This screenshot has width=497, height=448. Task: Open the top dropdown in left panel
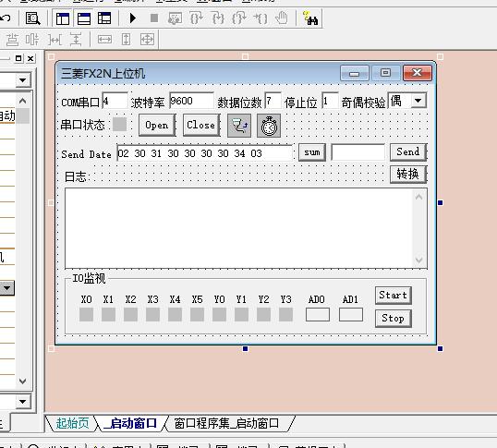click(x=22, y=79)
